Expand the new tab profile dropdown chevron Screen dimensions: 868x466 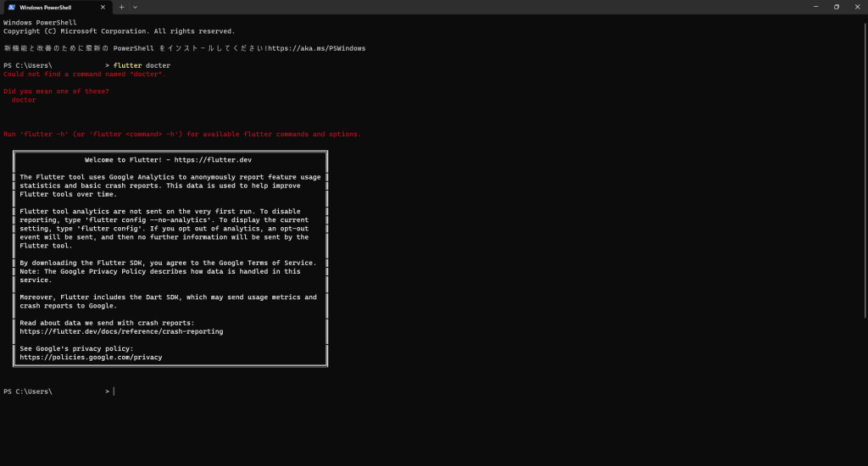coord(135,7)
